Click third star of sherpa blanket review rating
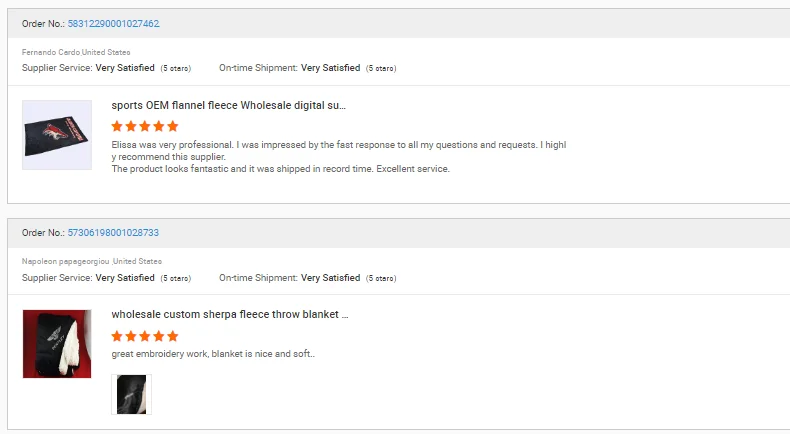Viewport: 790px width, 434px height. tap(145, 336)
